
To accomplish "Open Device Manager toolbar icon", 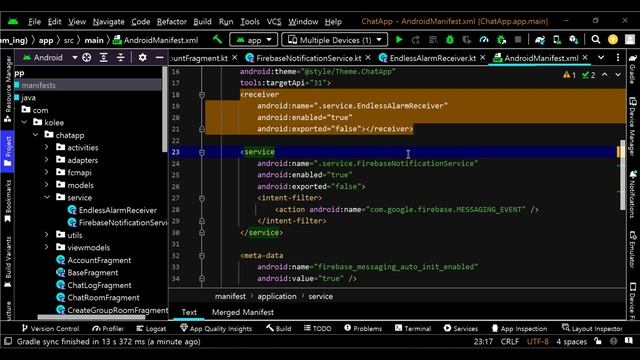I will 557,40.
